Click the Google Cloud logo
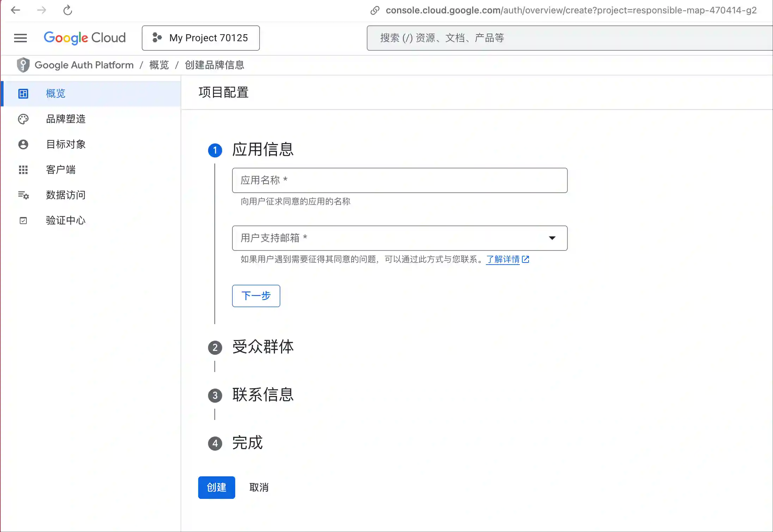The height and width of the screenshot is (532, 773). coord(85,38)
